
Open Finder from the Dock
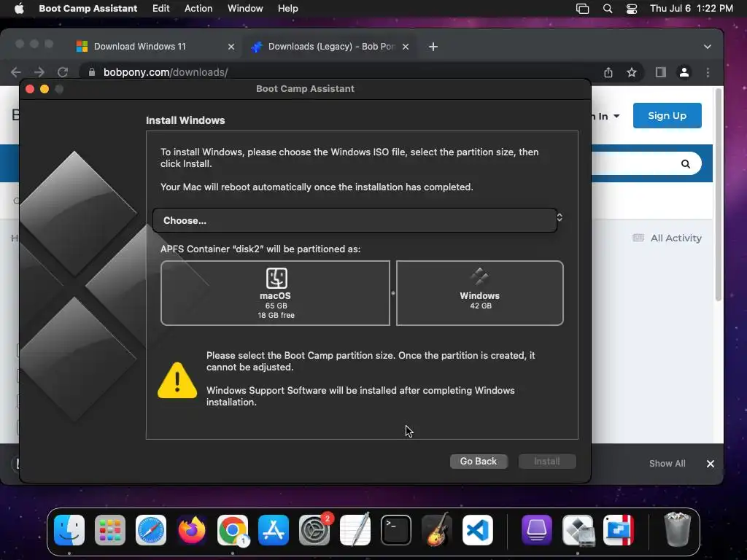coord(69,530)
